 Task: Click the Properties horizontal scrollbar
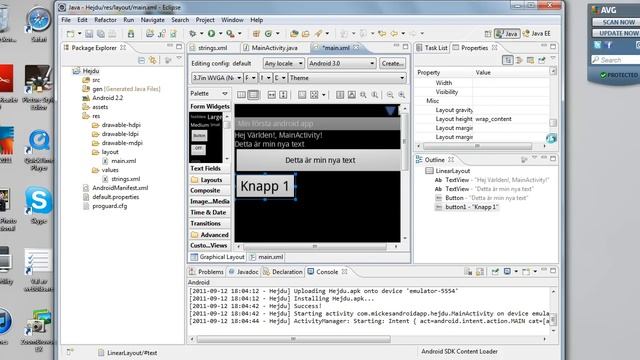[478, 146]
